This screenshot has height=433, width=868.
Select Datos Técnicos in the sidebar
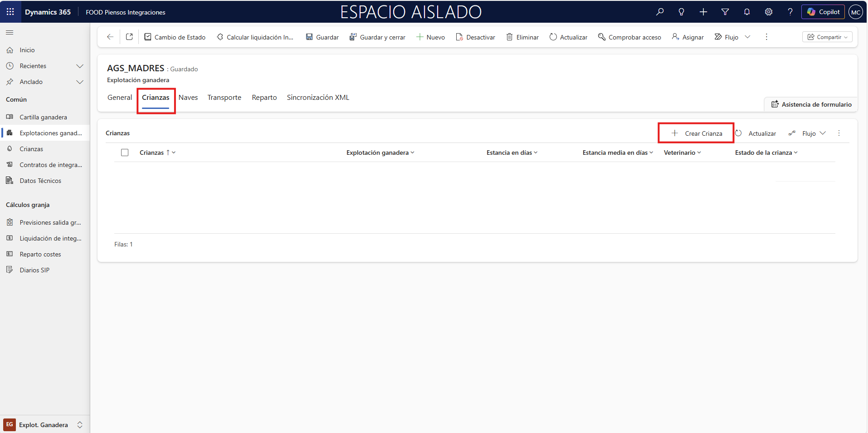pyautogui.click(x=40, y=180)
